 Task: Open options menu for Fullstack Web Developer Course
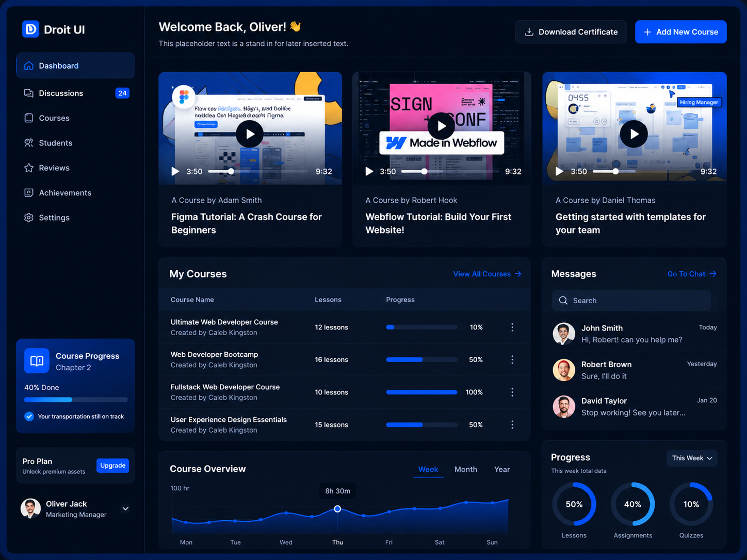tap(512, 392)
